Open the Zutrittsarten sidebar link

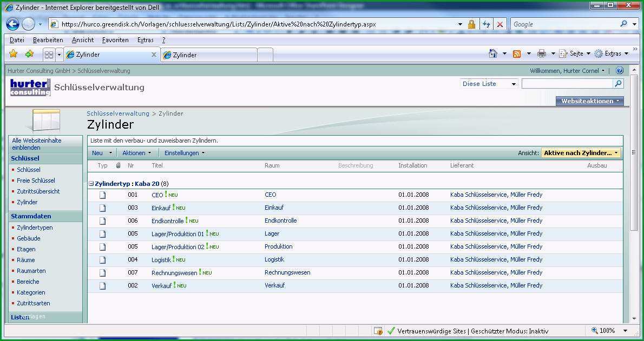(x=33, y=303)
